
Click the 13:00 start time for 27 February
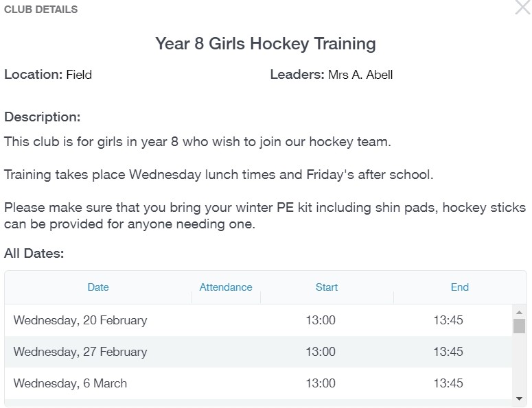321,352
